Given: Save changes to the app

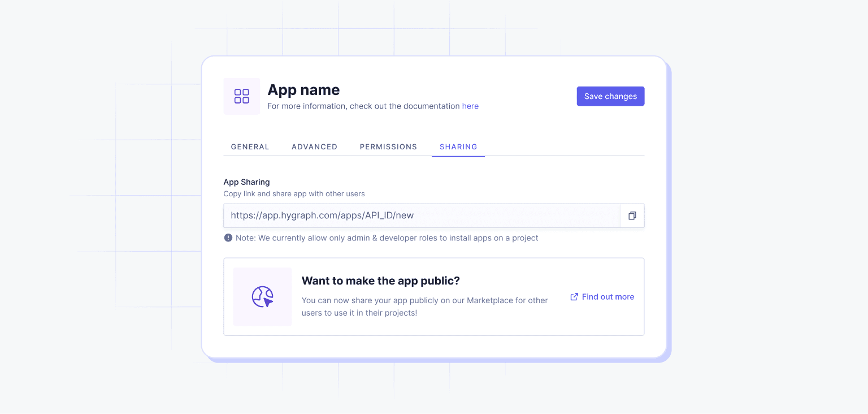Looking at the screenshot, I should [x=610, y=96].
